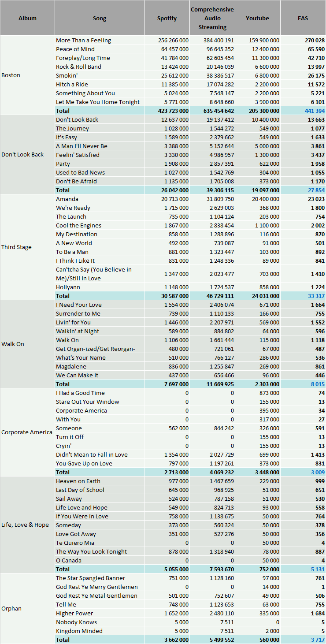Click the Nobody Knows cell
The image size is (326, 644).
tap(100, 622)
